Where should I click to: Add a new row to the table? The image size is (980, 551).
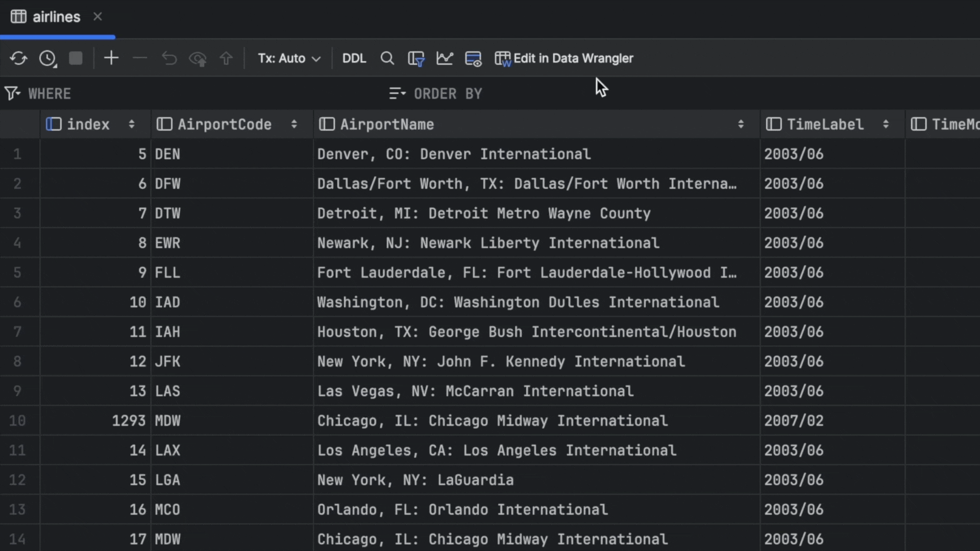111,58
